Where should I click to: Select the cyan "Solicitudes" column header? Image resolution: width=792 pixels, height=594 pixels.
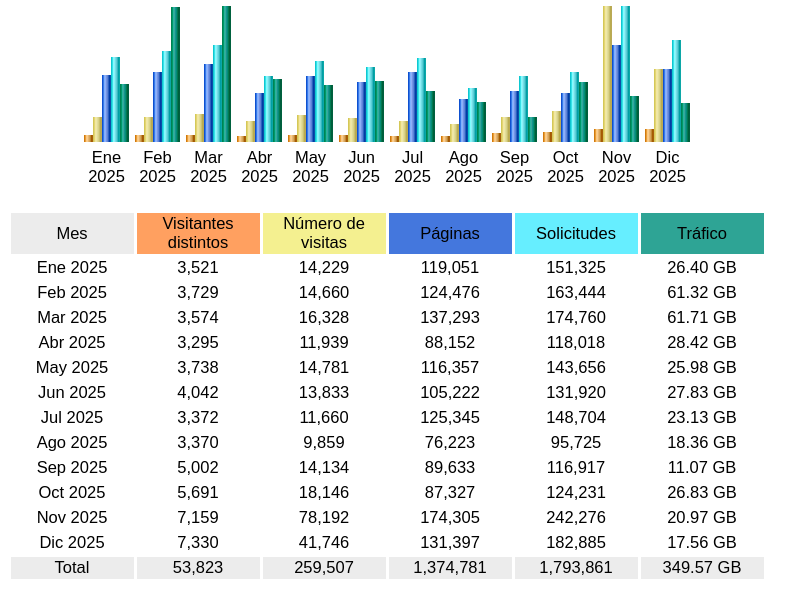click(576, 233)
